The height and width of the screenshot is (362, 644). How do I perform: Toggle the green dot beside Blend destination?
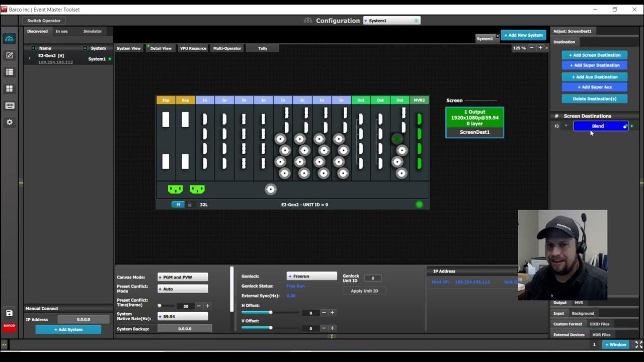(632, 126)
